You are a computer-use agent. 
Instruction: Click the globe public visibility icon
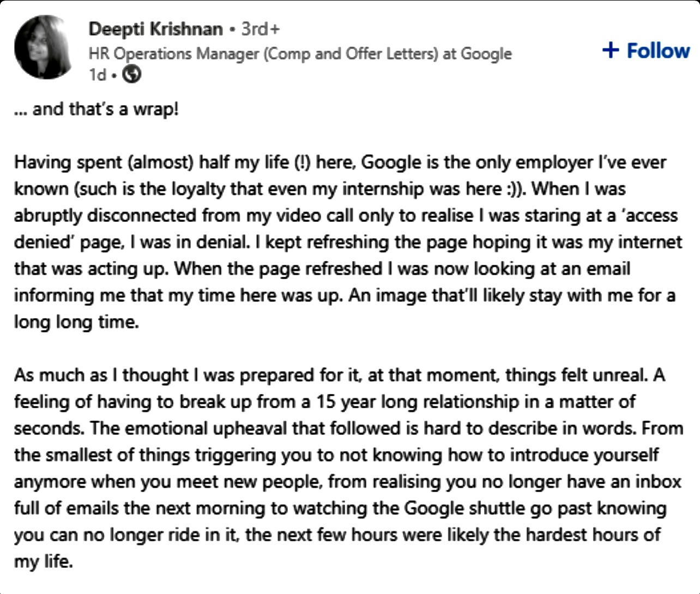tap(132, 74)
